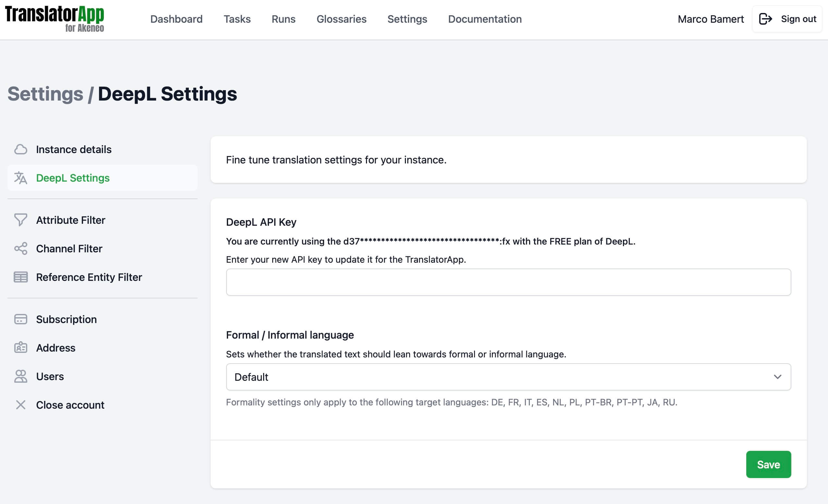Click the cloud icon for Instance details
This screenshot has height=504, width=828.
(x=21, y=149)
